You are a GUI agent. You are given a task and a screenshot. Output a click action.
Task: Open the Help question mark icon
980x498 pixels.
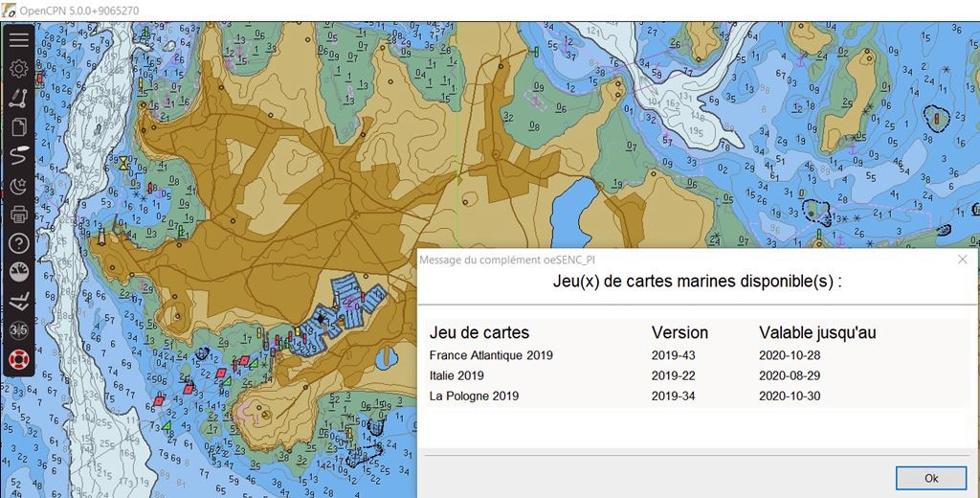pos(19,243)
